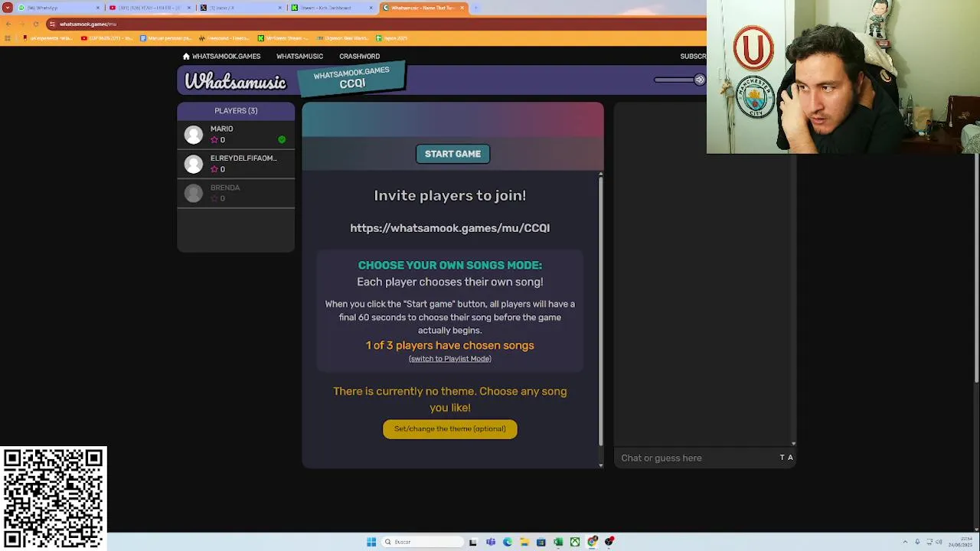Open the Xbox app from the taskbar
This screenshot has width=980, height=551.
[575, 542]
